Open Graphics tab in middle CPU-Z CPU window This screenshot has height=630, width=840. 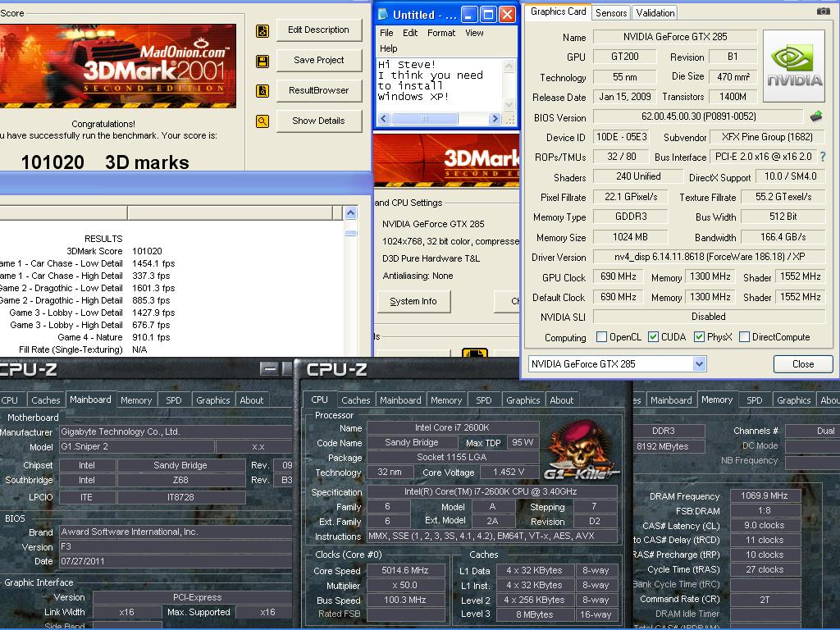click(523, 400)
